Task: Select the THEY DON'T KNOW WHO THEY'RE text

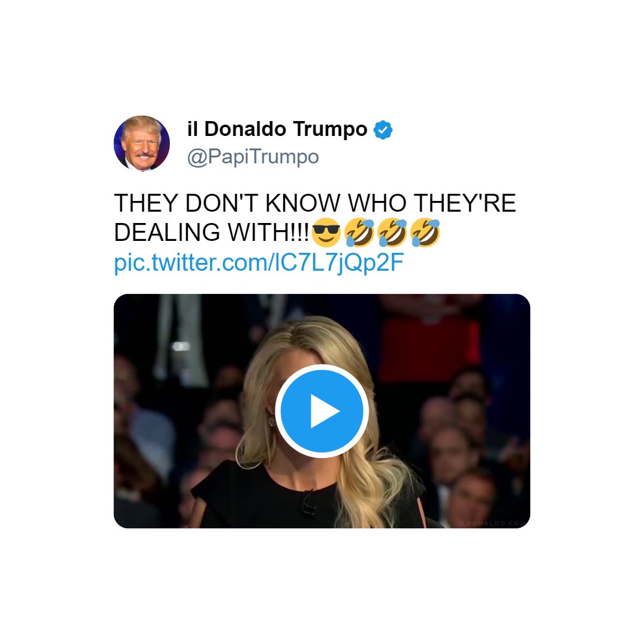Action: click(315, 203)
